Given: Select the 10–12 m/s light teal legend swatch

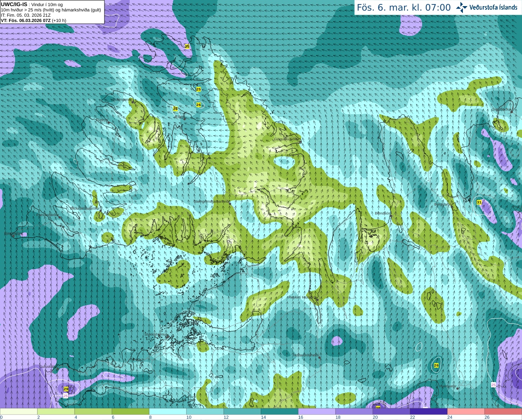Looking at the screenshot, I should 205,411.
